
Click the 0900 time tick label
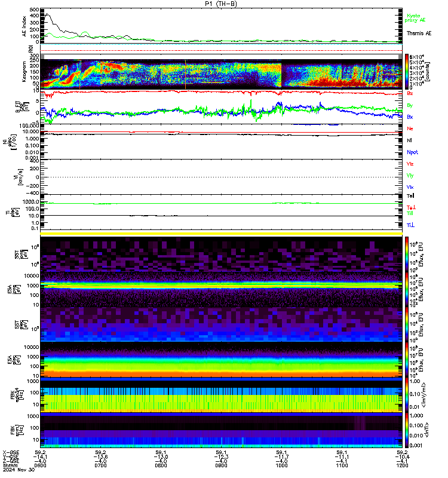(x=221, y=465)
